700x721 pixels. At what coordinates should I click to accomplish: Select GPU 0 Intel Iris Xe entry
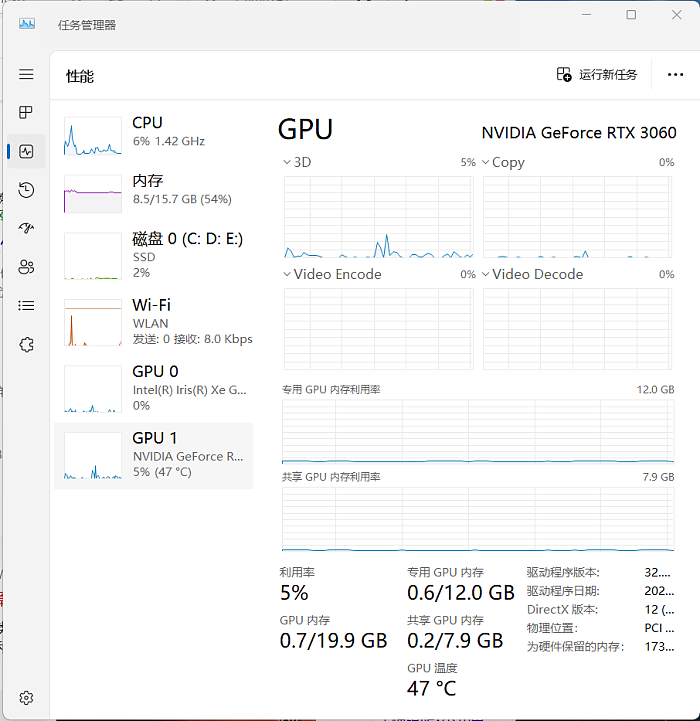[154, 389]
